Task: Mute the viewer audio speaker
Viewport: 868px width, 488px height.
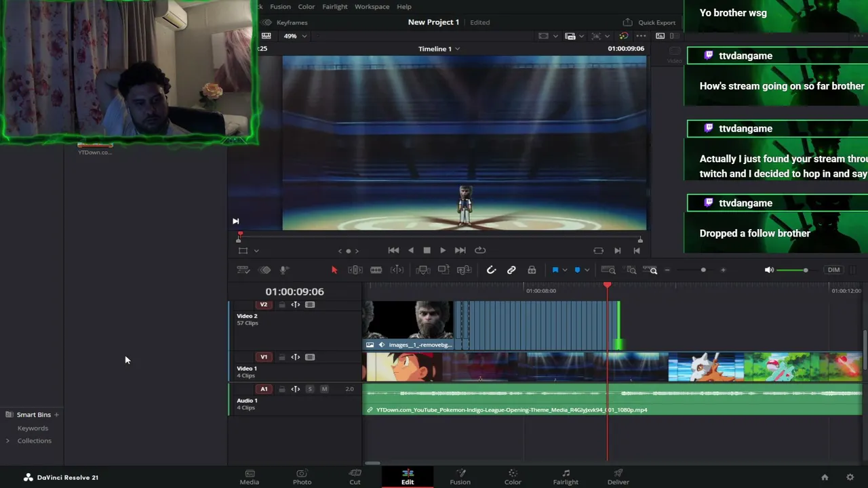Action: (x=769, y=270)
